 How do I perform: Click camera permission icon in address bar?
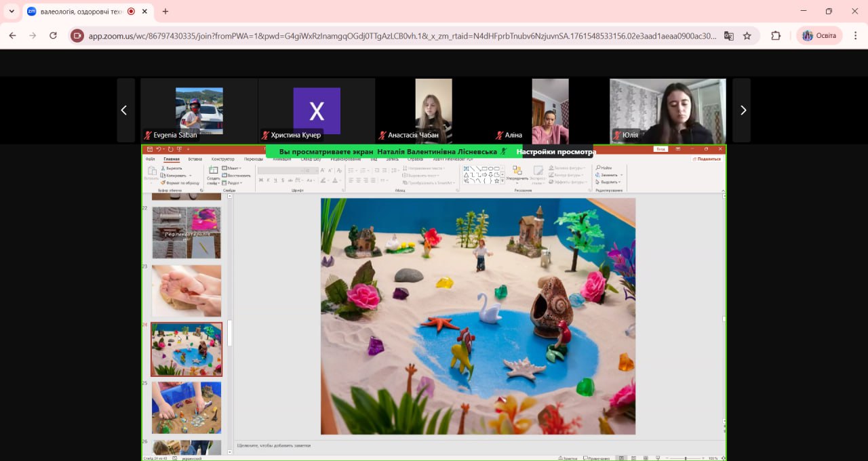pos(77,36)
